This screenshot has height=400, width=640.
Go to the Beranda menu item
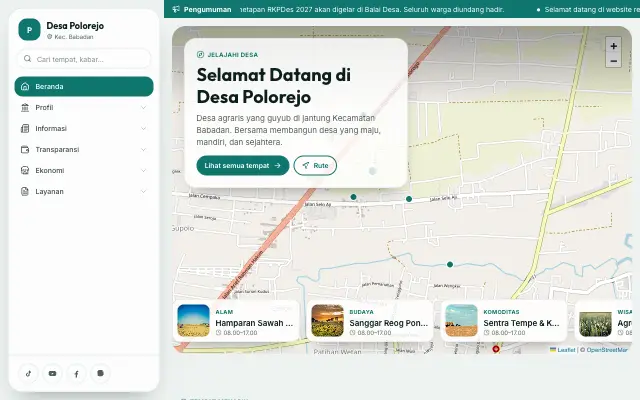(84, 87)
